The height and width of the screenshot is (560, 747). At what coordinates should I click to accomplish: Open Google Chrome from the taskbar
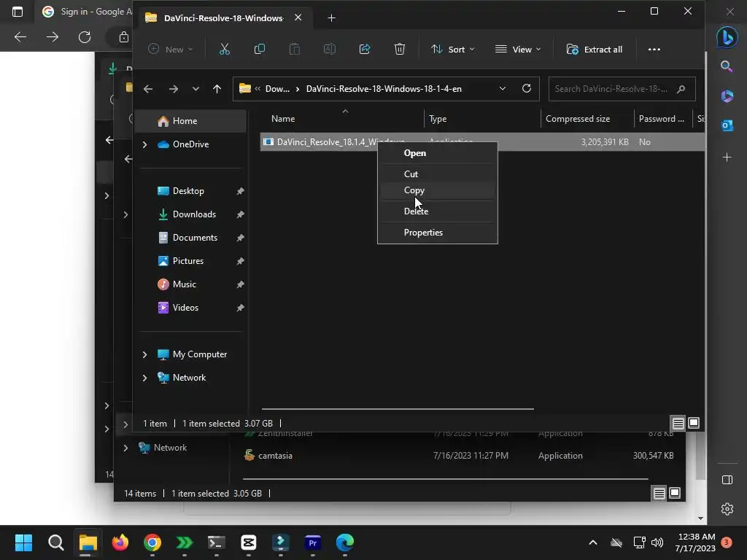pyautogui.click(x=152, y=542)
